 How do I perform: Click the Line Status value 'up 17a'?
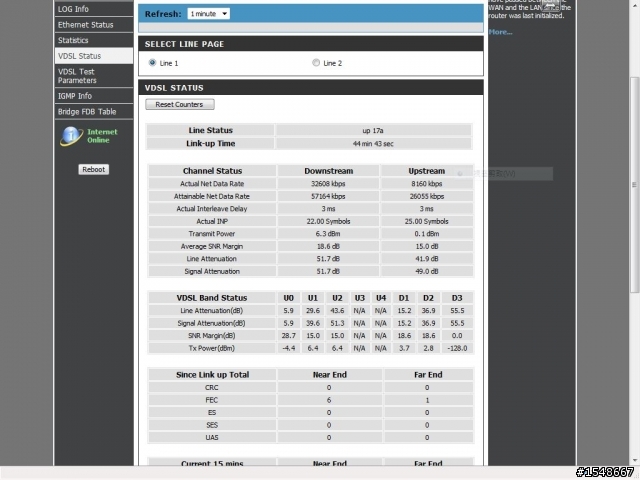coord(373,131)
